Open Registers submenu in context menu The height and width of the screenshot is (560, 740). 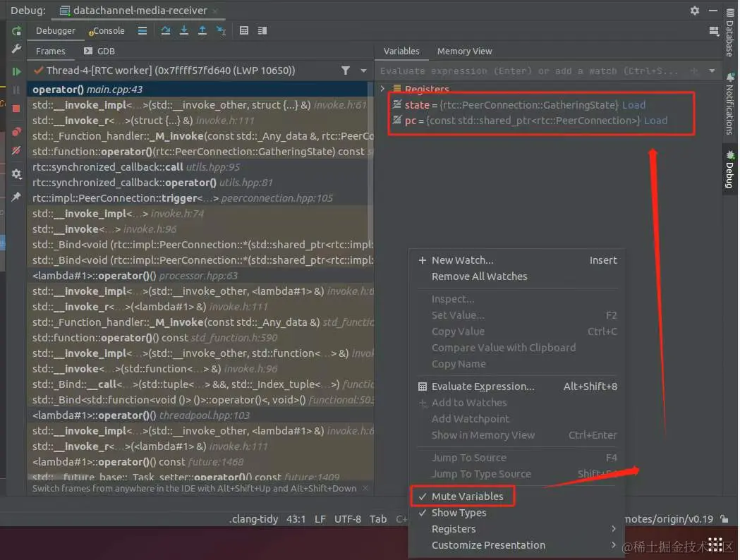(518, 529)
